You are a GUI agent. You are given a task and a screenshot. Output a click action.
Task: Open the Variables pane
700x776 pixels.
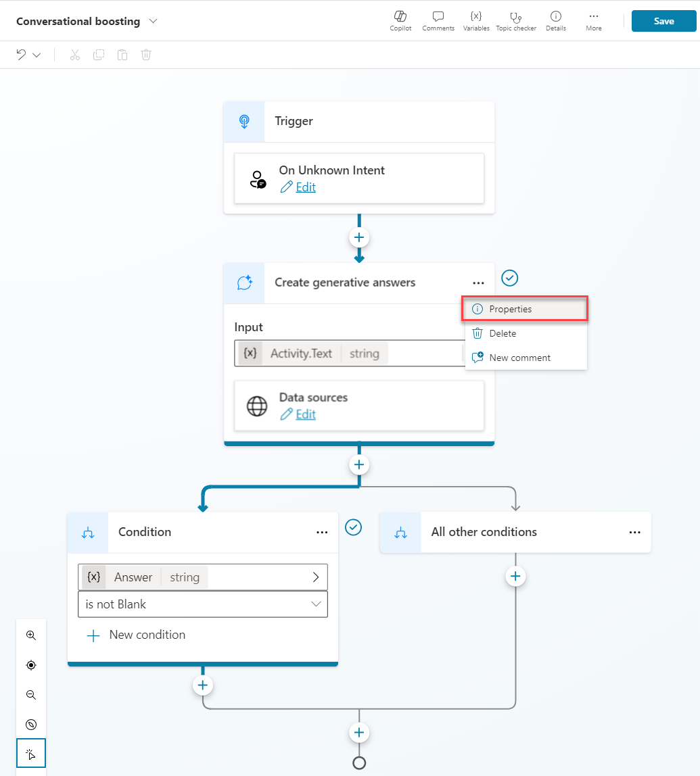coord(476,20)
